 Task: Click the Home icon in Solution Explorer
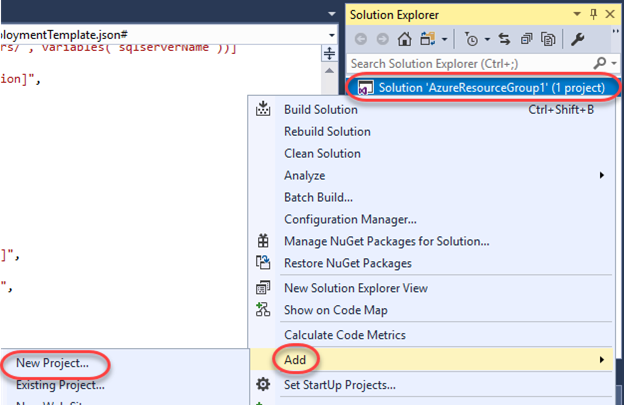(404, 39)
